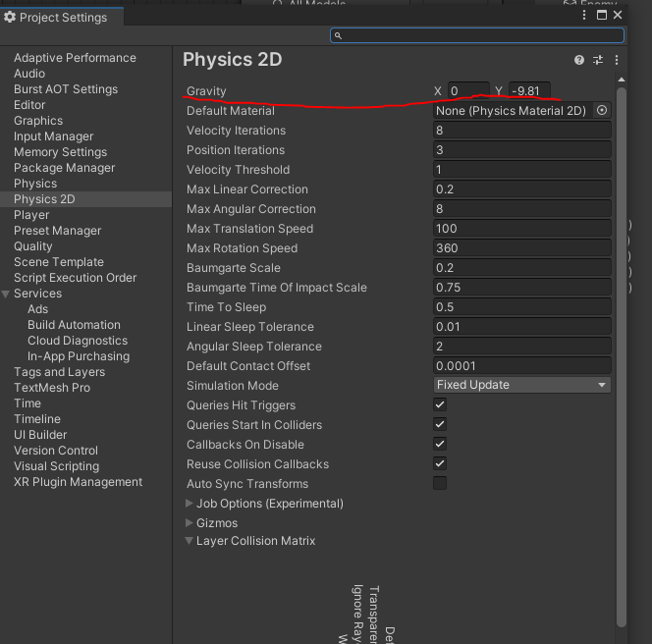Image resolution: width=652 pixels, height=644 pixels.
Task: Click Velocity Threshold value field
Action: pos(521,169)
